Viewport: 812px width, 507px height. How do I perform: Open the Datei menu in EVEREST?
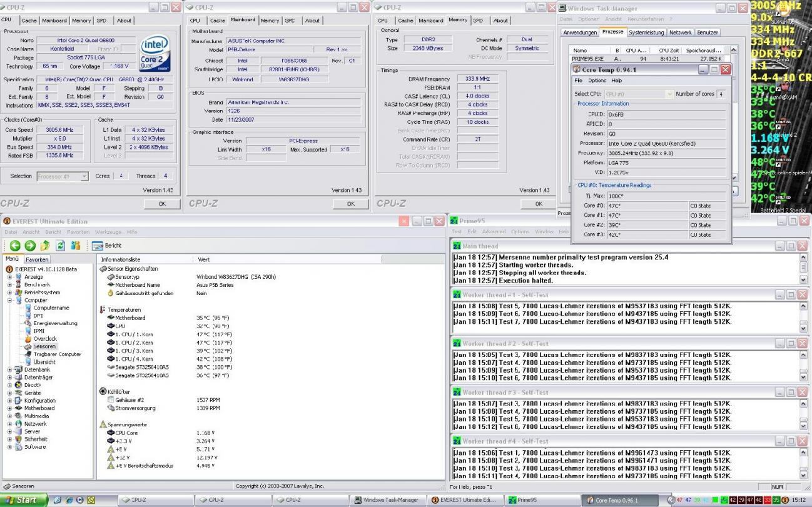point(12,232)
